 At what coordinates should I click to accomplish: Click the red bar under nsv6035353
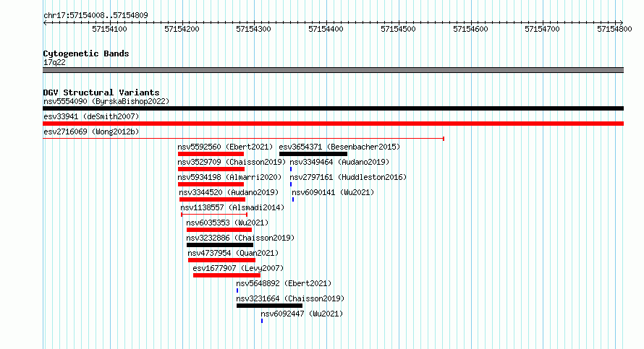pyautogui.click(x=219, y=230)
